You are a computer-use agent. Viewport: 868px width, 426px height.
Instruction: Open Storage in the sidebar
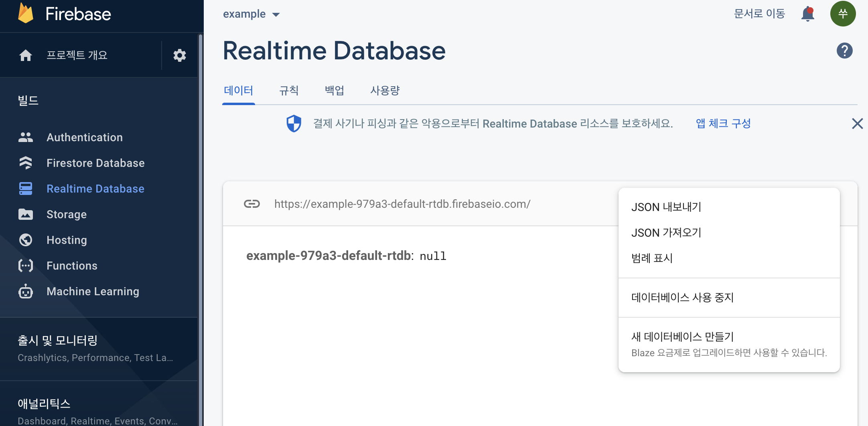coord(99,214)
